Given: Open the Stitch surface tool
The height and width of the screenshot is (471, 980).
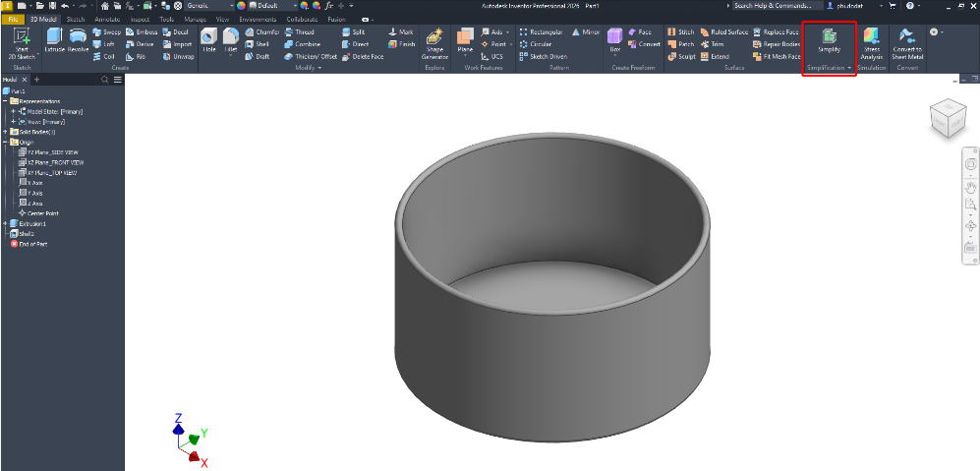Looking at the screenshot, I should 680,31.
